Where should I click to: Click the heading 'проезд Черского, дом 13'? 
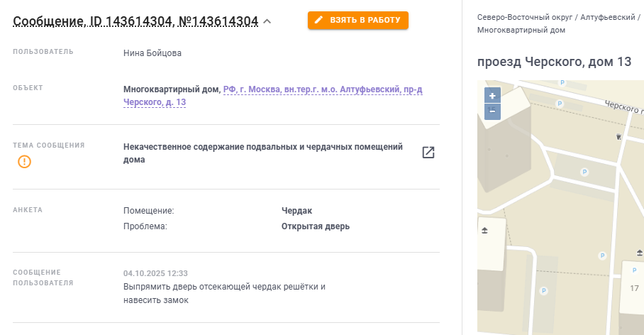click(x=554, y=62)
